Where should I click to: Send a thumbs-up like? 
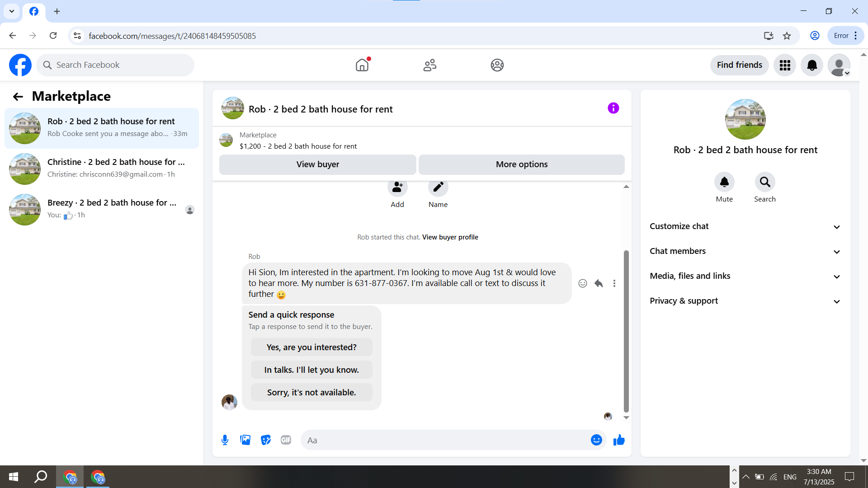point(619,440)
